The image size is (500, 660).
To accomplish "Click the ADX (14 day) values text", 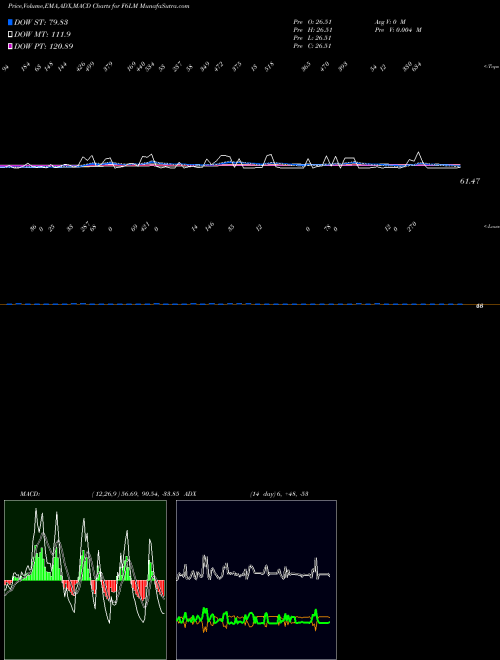I will pos(279,494).
